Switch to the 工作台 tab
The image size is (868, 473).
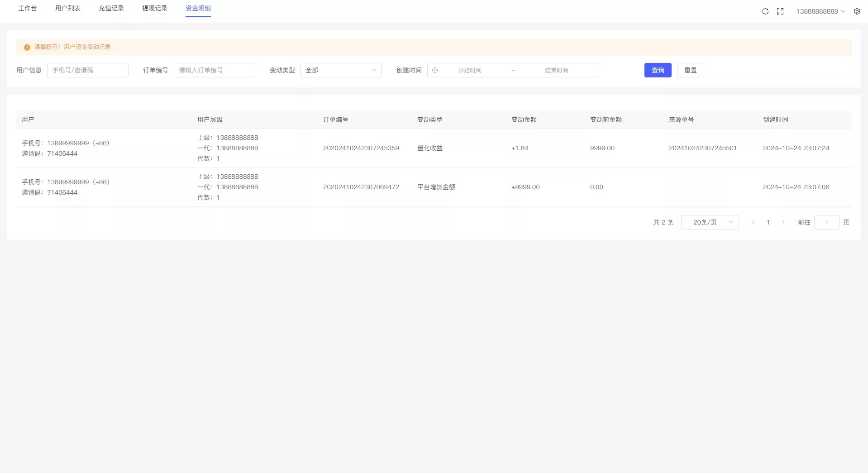(x=28, y=8)
